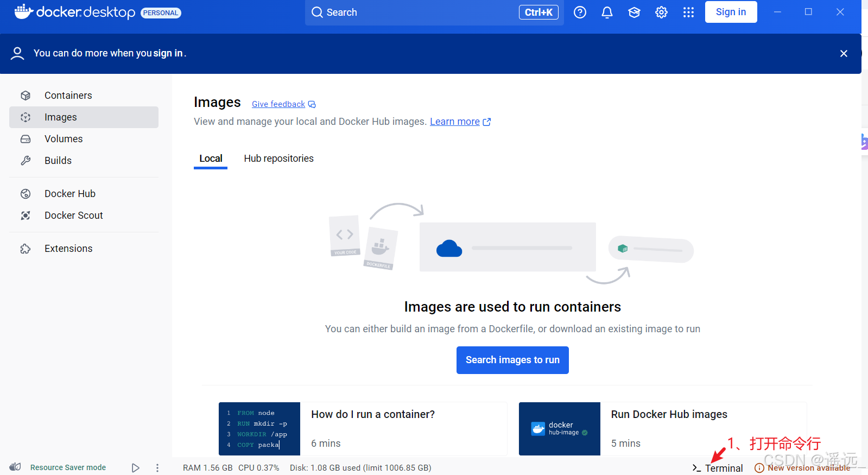Click the feedback chat icon
Image resolution: width=868 pixels, height=475 pixels.
pos(312,104)
